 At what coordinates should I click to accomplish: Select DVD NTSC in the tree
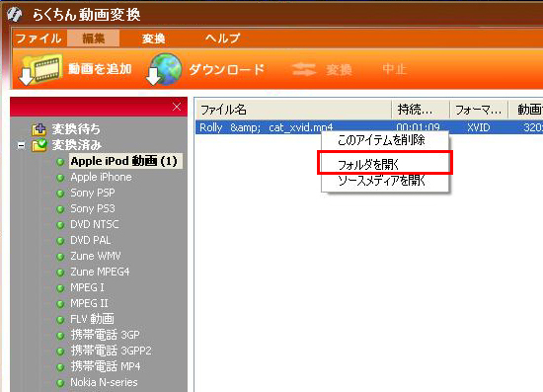[x=95, y=224]
